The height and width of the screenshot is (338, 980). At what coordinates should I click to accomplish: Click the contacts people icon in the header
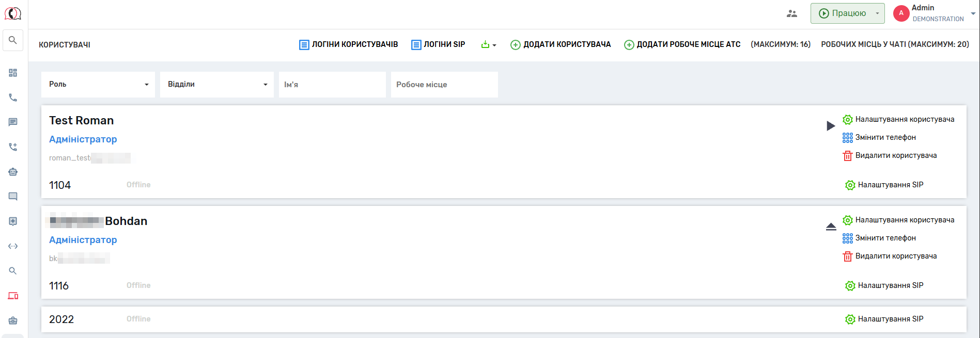point(791,14)
